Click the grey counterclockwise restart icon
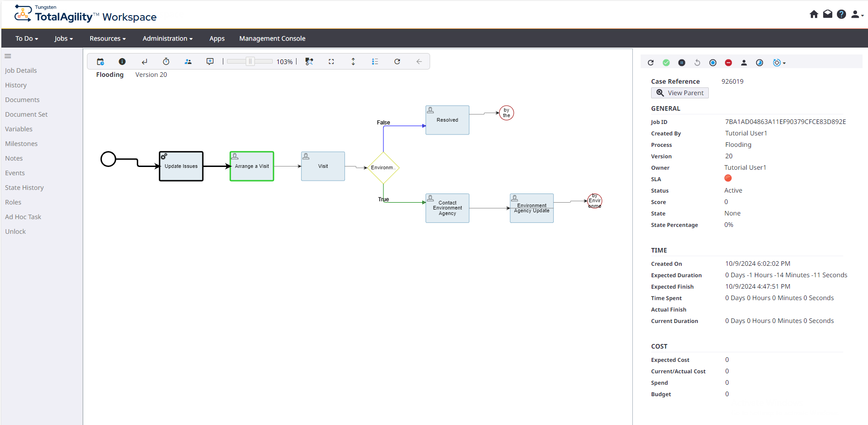This screenshot has width=868, height=425. (x=697, y=63)
